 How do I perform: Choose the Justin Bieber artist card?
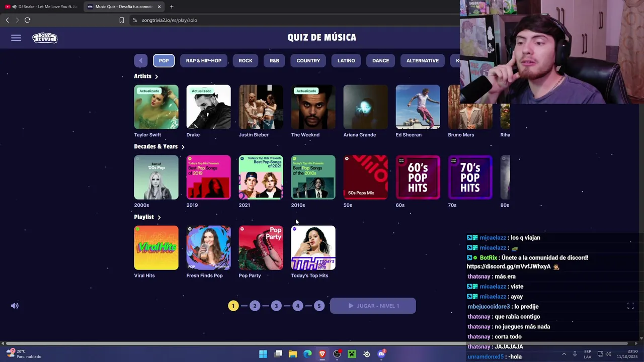[261, 107]
